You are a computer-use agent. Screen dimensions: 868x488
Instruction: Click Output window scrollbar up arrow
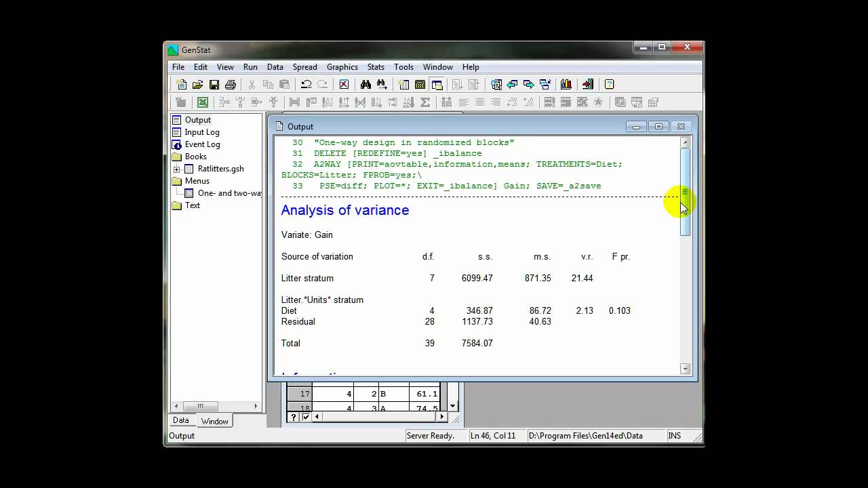[685, 142]
